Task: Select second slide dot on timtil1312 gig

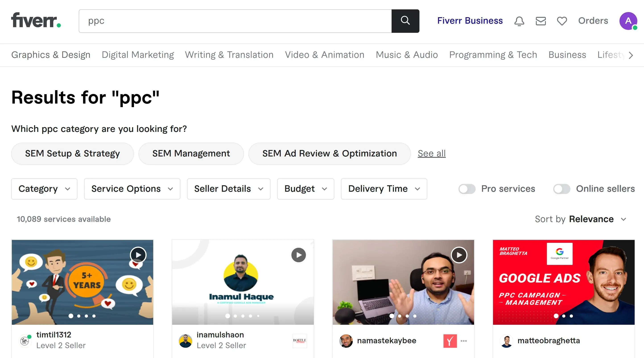Action: 79,316
